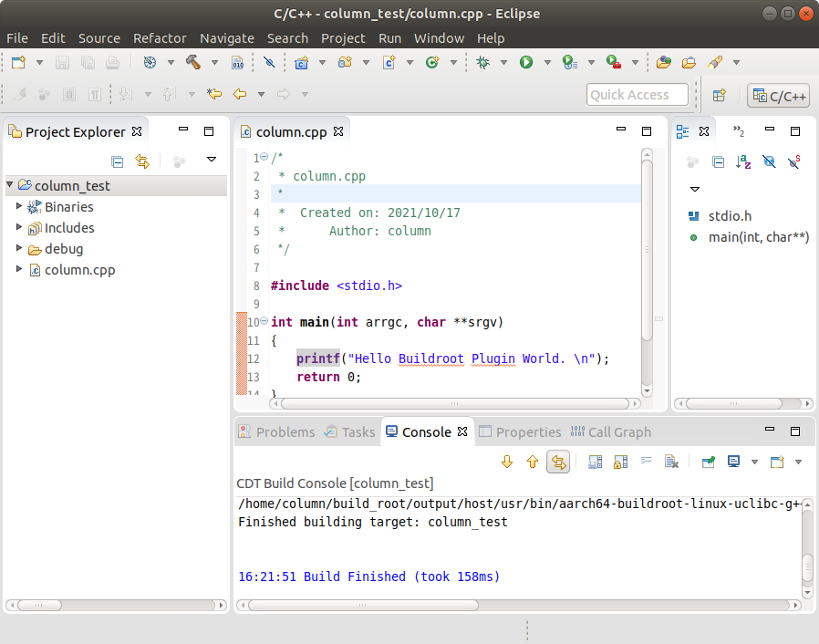
Task: Open the File menu
Action: click(x=17, y=38)
